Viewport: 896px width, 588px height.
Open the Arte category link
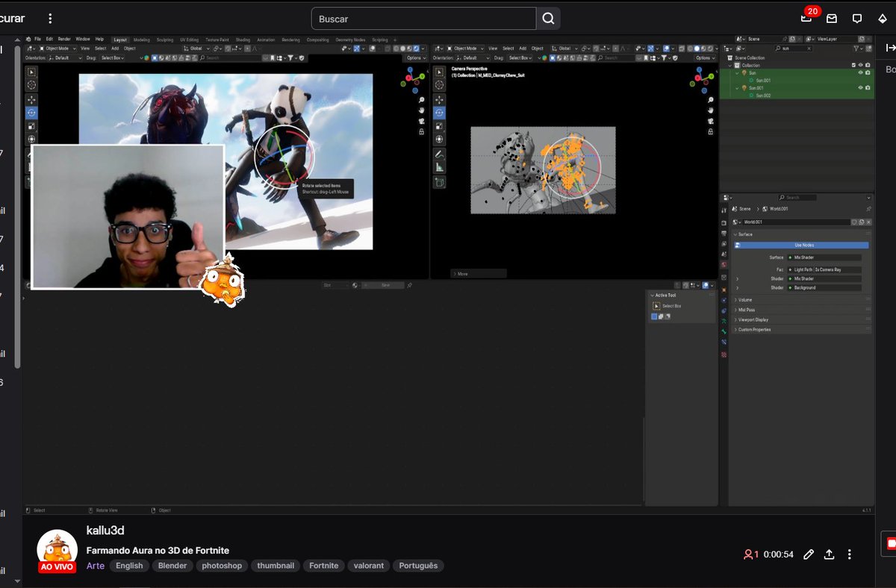click(96, 566)
